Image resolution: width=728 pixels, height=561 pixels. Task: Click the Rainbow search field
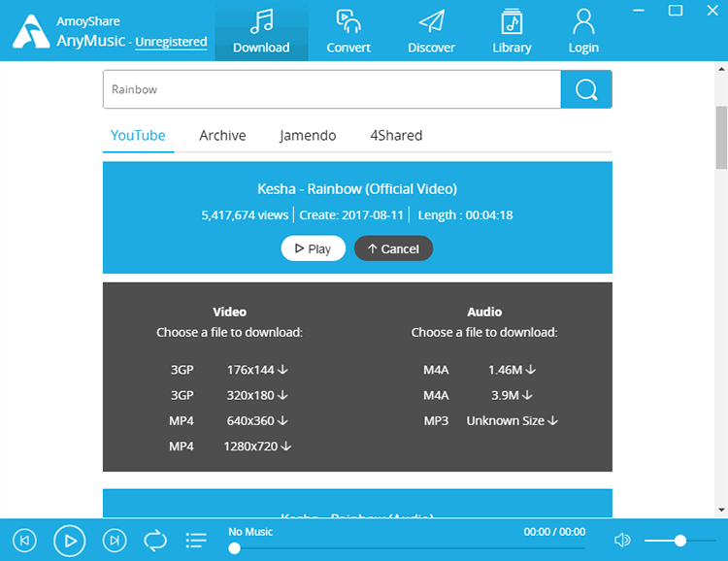[x=332, y=89]
